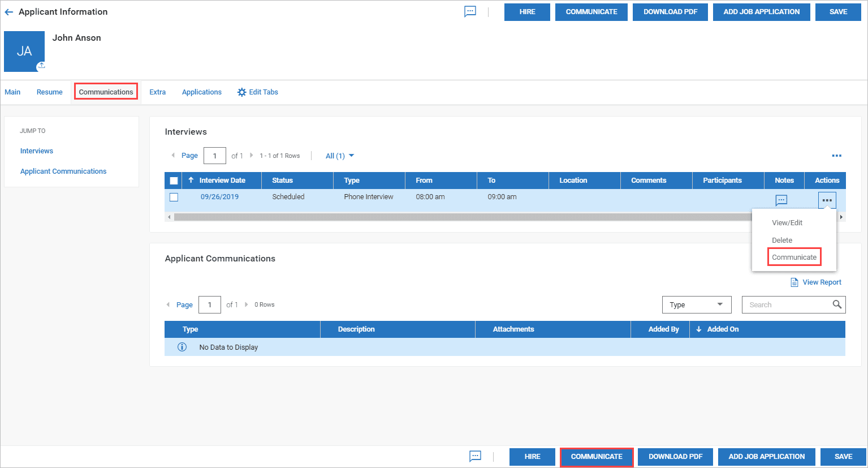Image resolution: width=868 pixels, height=468 pixels.
Task: Go to previous page in Interviews pager
Action: click(173, 156)
